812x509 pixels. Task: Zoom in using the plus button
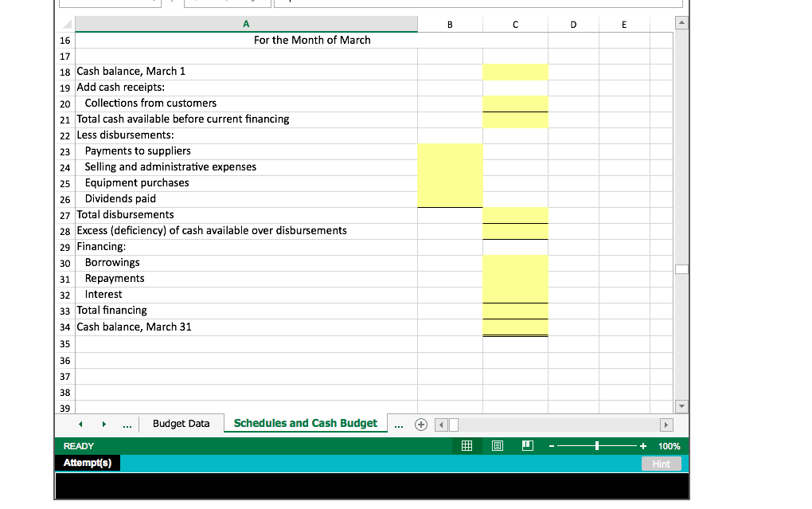642,445
